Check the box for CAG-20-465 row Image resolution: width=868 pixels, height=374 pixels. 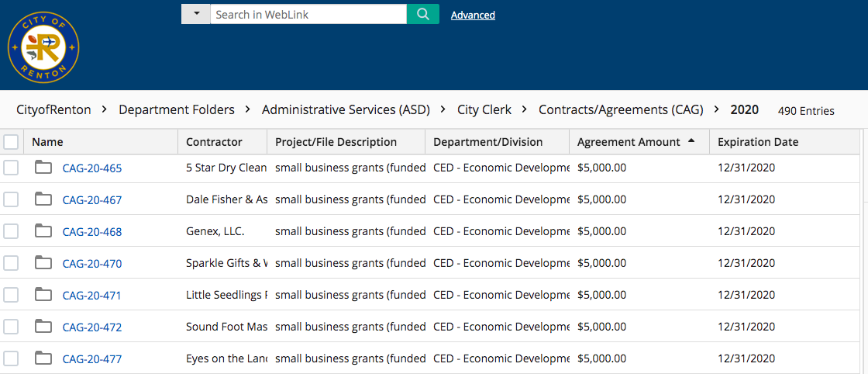click(11, 168)
